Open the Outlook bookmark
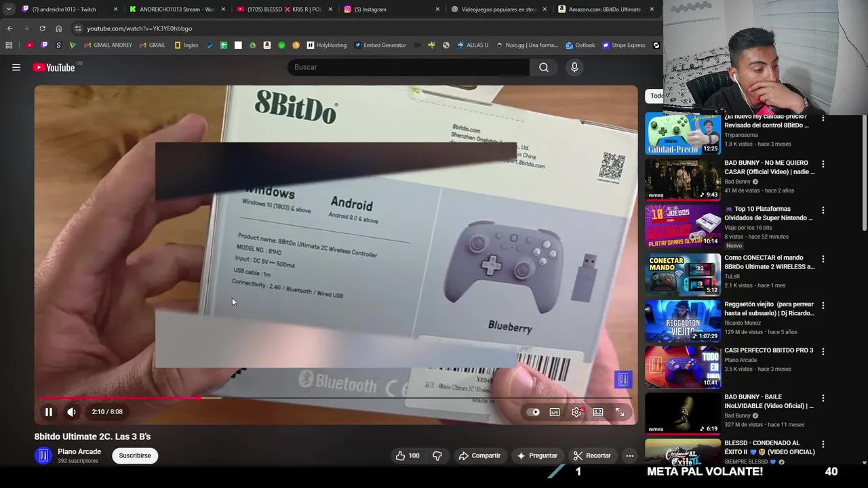 (580, 45)
